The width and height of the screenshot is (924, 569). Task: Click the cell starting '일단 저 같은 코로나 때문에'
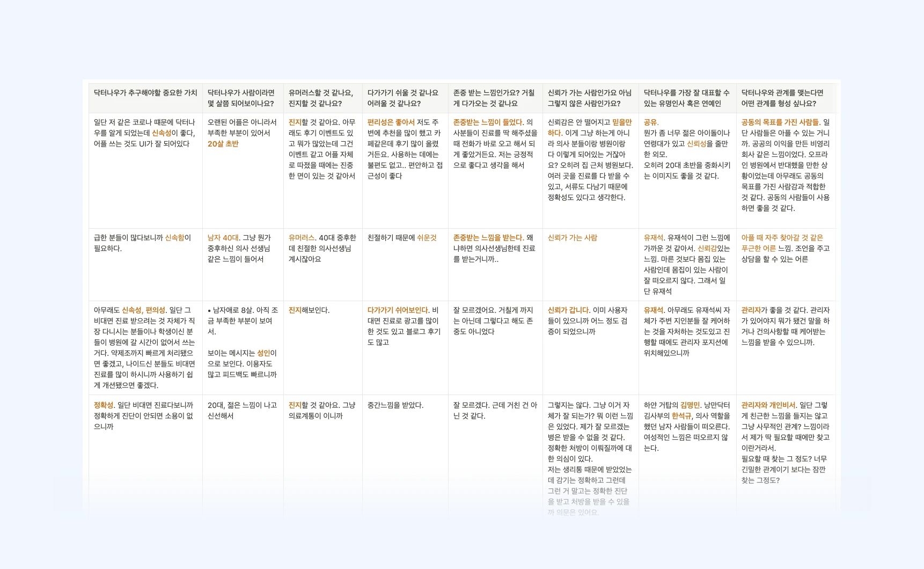pyautogui.click(x=145, y=171)
